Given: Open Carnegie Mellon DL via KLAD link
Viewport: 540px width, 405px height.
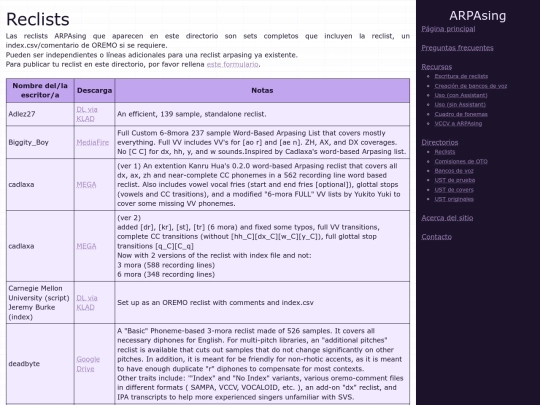Looking at the screenshot, I should pos(87,302).
